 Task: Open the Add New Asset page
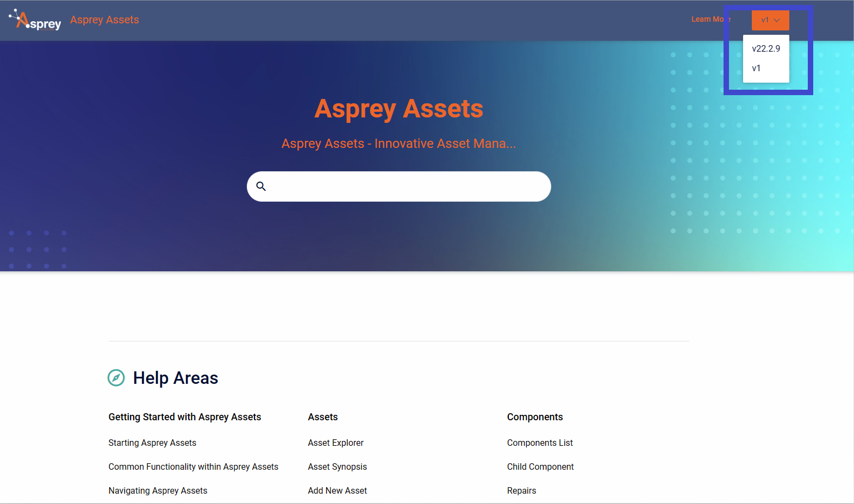[x=337, y=490]
